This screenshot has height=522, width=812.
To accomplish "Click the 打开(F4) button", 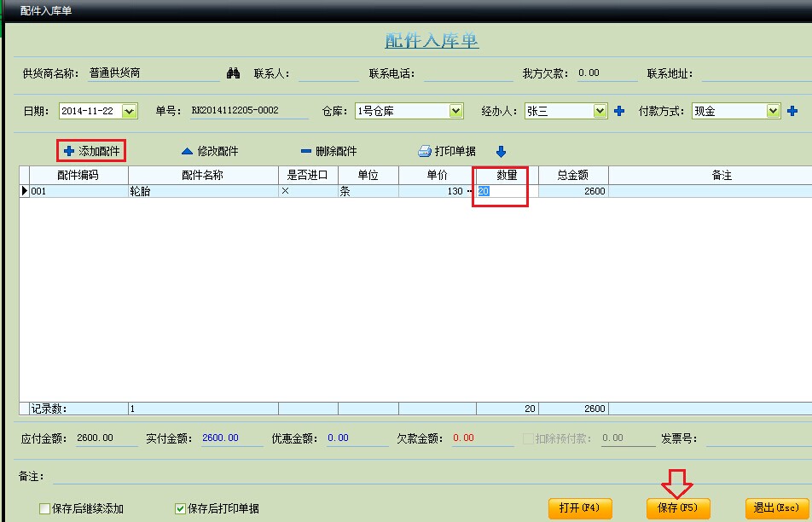I will (x=580, y=508).
